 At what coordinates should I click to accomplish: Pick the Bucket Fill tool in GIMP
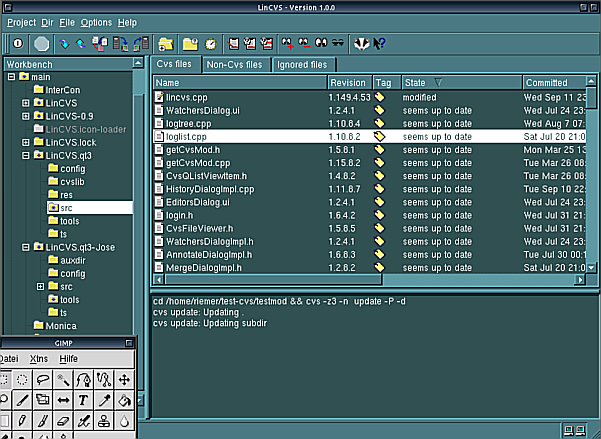(124, 400)
